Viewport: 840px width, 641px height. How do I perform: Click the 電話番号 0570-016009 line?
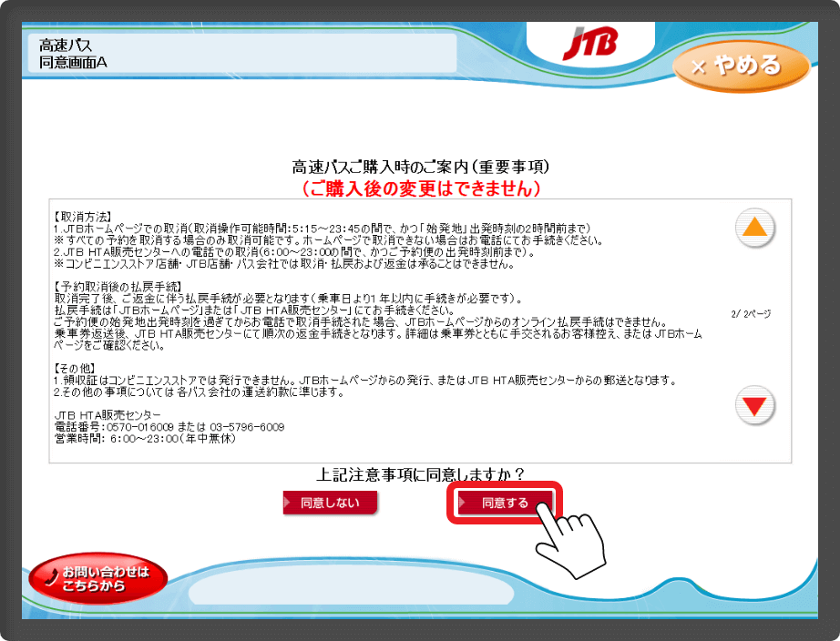pos(169,426)
